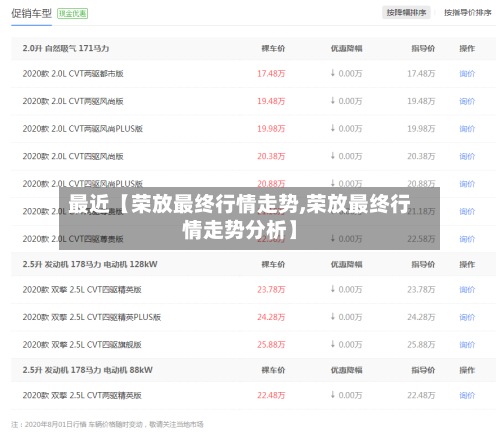
Task: Click the footnote 注：2020年8月01日行情
Action: click(x=107, y=425)
